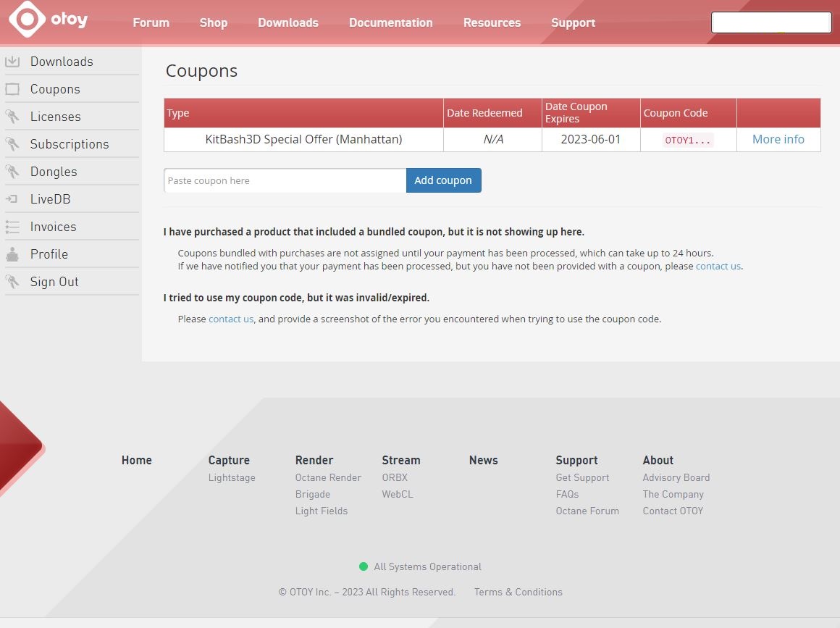Click Support heading in the footer
The image size is (840, 628).
click(x=576, y=460)
